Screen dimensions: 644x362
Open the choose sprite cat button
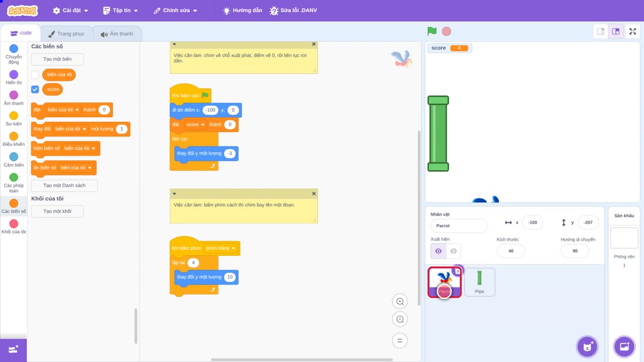(x=587, y=346)
